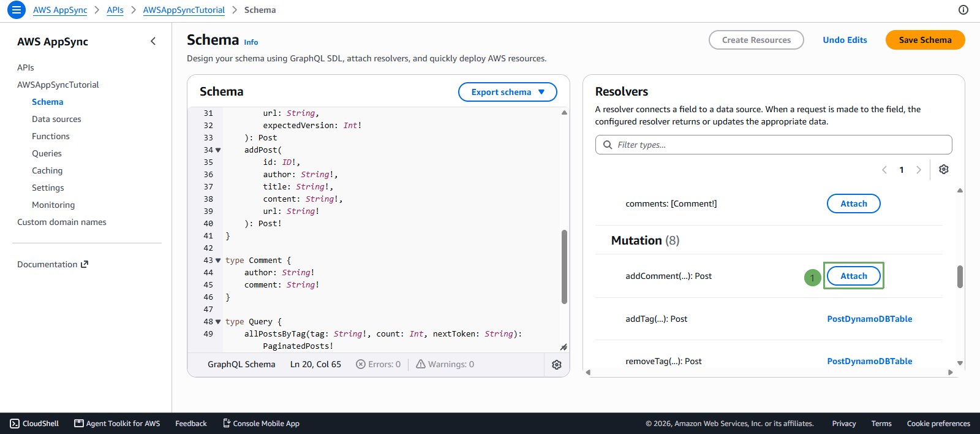Attach a resolver to comments field
This screenshot has height=434, width=980.
pyautogui.click(x=854, y=204)
